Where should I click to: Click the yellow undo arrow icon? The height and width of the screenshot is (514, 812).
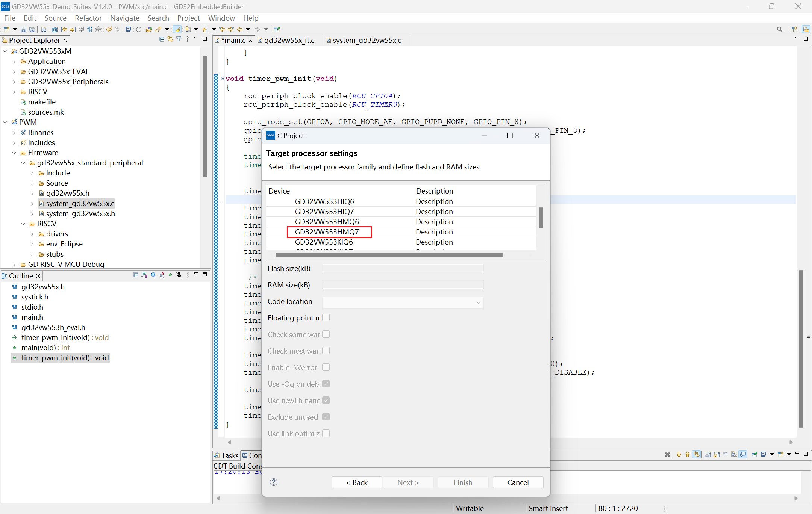109,29
